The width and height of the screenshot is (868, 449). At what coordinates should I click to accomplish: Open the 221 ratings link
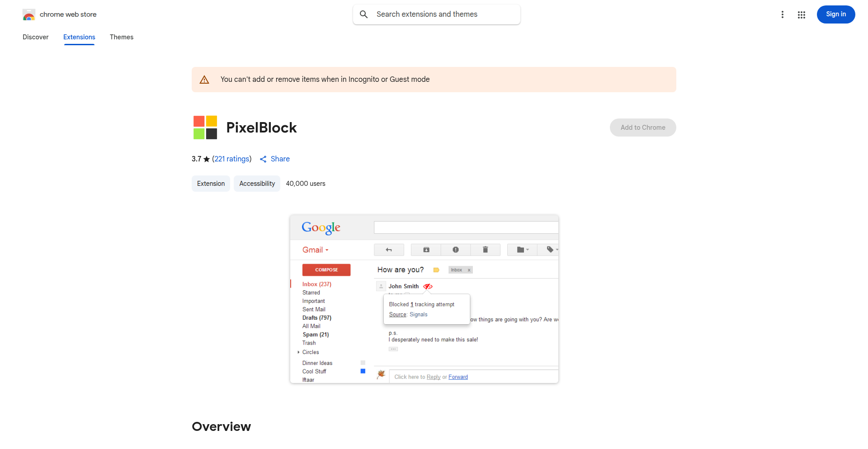[232, 159]
